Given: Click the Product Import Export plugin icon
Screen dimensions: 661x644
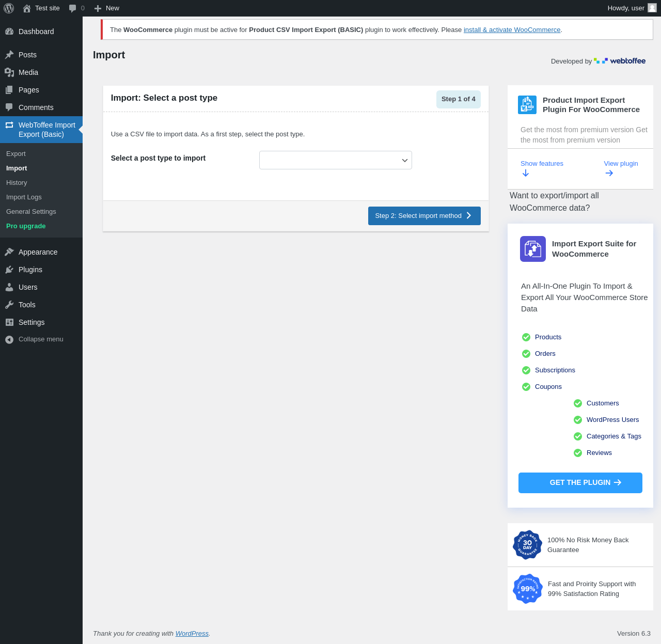Looking at the screenshot, I should (527, 105).
